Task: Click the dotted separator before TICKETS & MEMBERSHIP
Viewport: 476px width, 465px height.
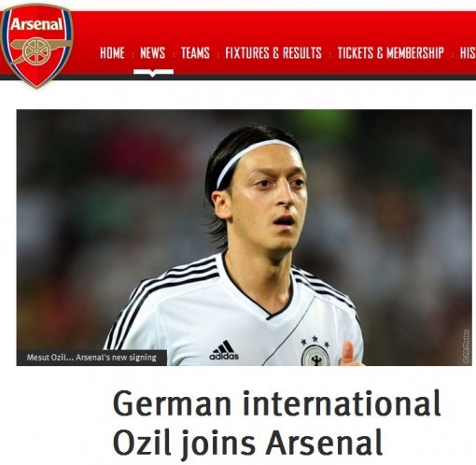Action: click(330, 54)
